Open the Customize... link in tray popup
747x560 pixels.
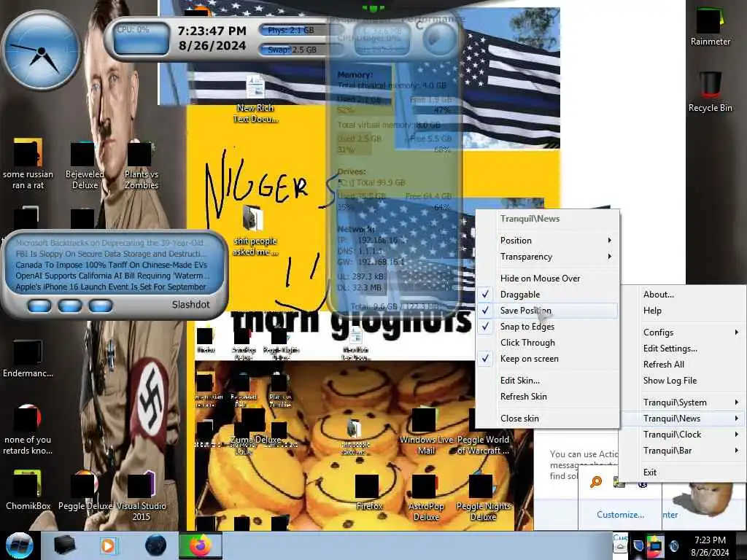[620, 515]
